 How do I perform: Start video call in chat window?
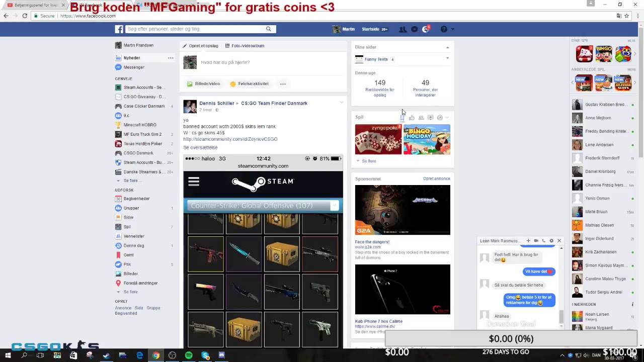click(536, 241)
